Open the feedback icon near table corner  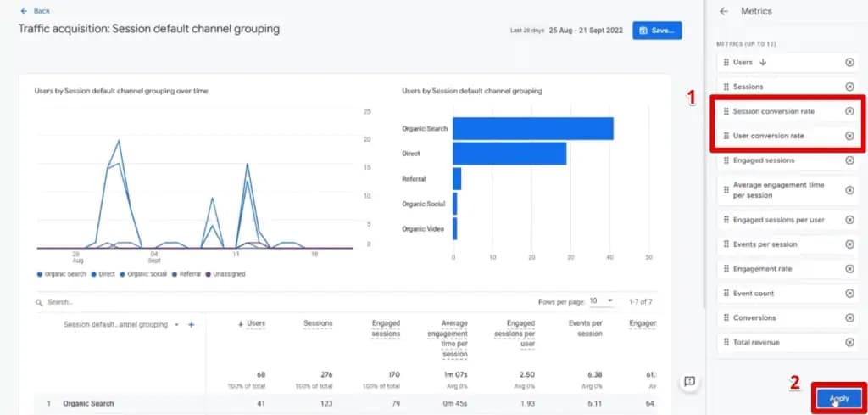point(689,382)
